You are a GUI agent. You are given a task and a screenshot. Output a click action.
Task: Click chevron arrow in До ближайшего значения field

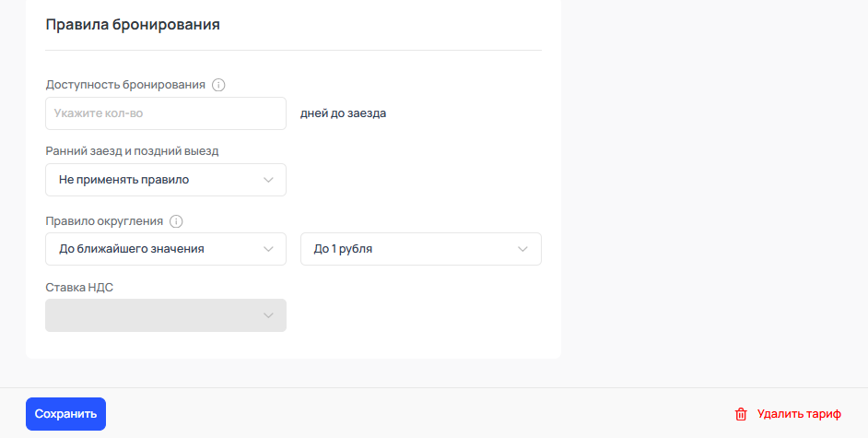[x=268, y=249]
